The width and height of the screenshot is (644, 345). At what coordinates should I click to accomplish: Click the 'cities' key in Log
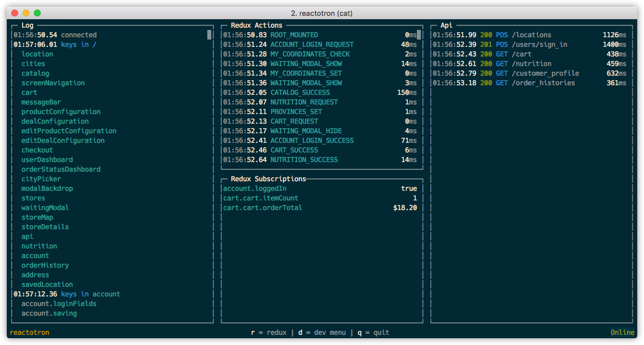point(33,64)
